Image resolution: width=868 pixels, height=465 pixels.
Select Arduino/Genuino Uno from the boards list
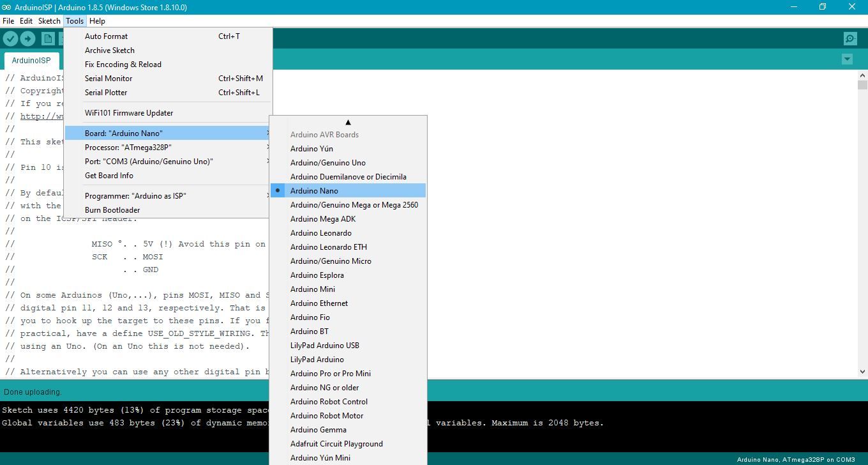(328, 162)
